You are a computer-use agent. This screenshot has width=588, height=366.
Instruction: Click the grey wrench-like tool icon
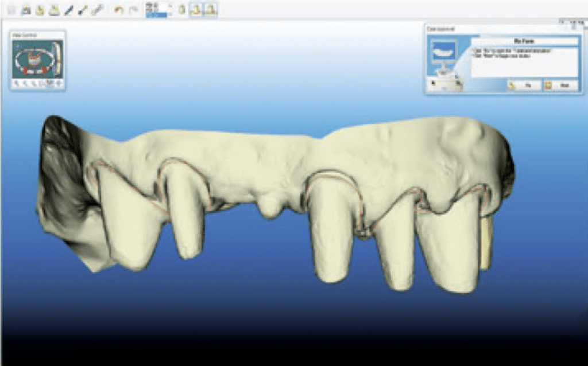98,10
